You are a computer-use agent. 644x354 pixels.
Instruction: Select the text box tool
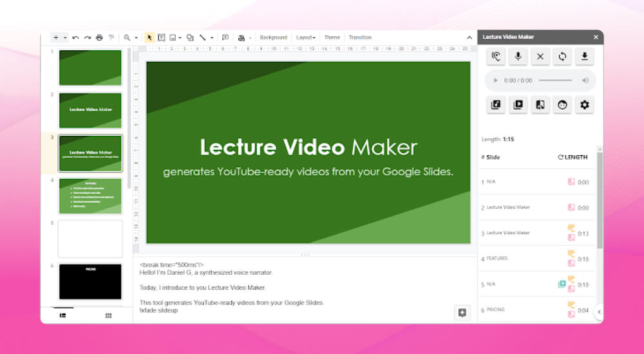162,37
